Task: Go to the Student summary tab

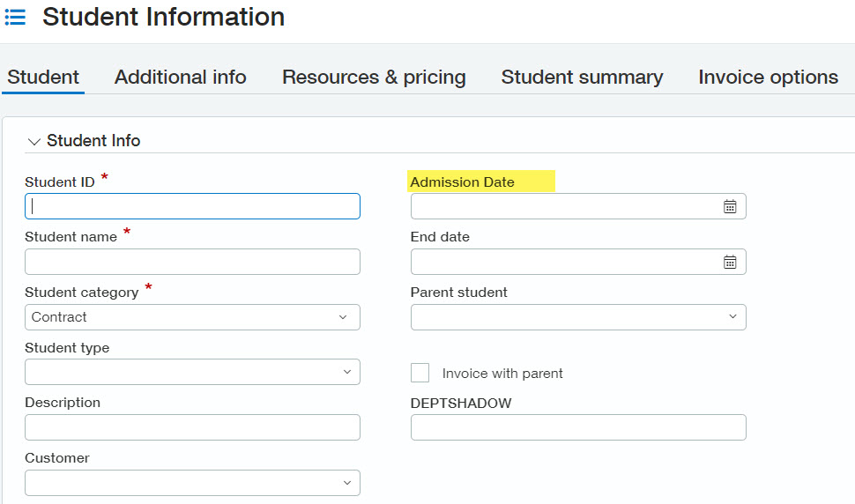Action: (x=582, y=78)
